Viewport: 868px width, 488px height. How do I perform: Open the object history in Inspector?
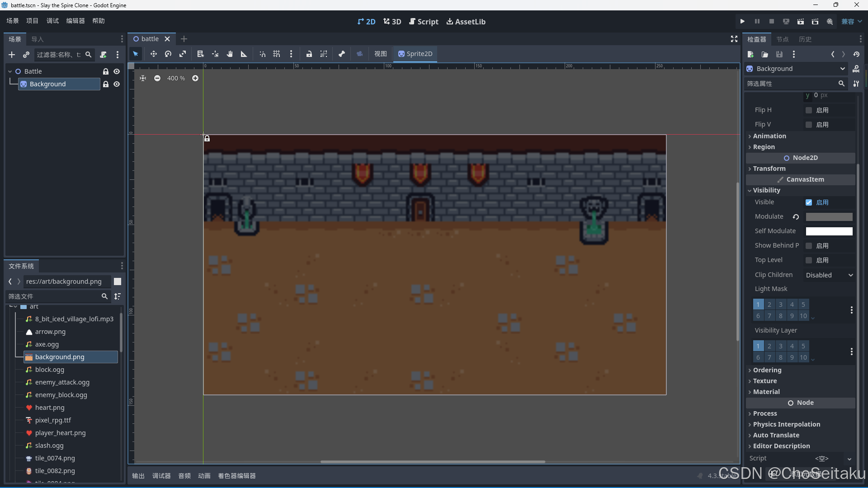pyautogui.click(x=856, y=54)
